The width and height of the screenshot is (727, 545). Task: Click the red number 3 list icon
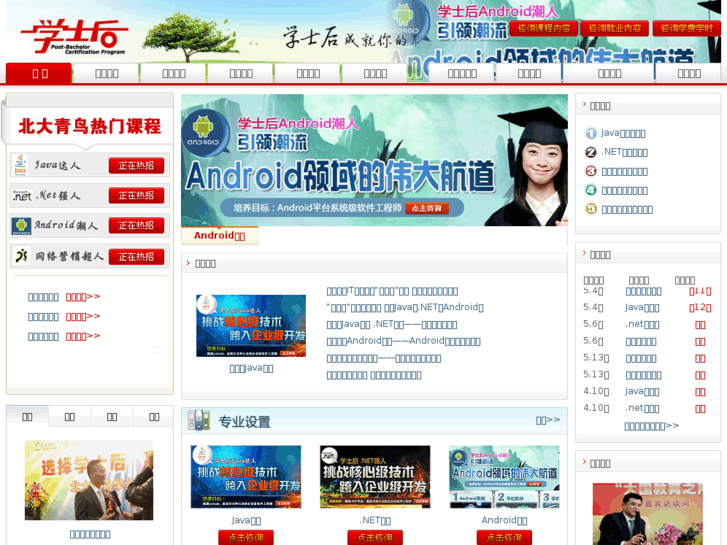tap(591, 171)
